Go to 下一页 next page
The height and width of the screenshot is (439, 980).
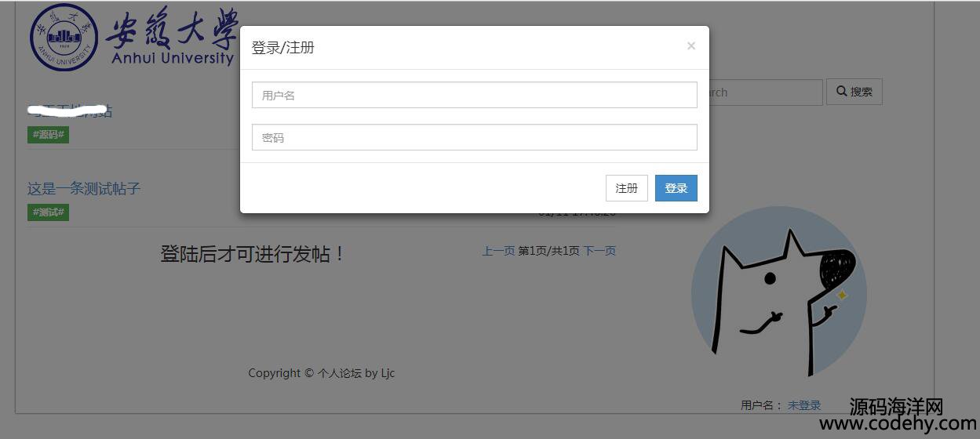tap(599, 251)
